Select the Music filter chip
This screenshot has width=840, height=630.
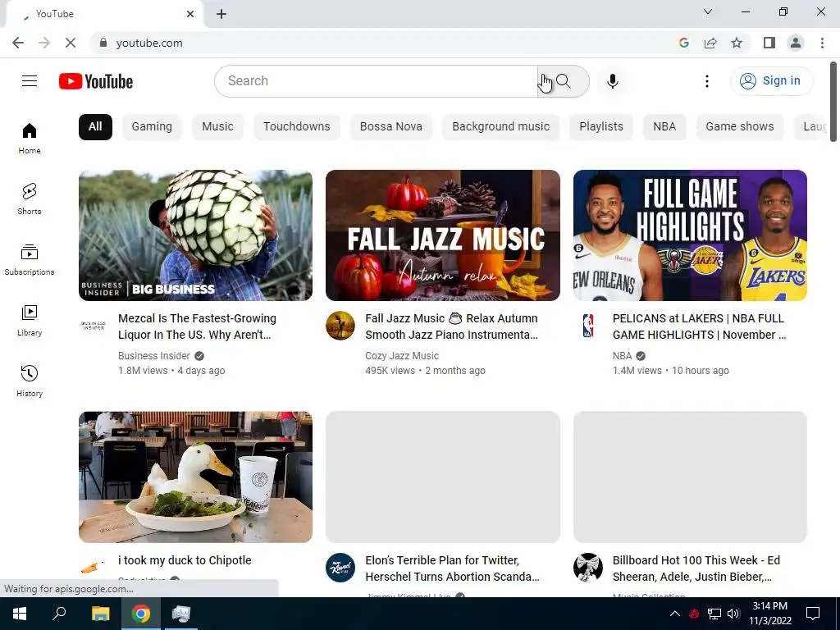[217, 127]
